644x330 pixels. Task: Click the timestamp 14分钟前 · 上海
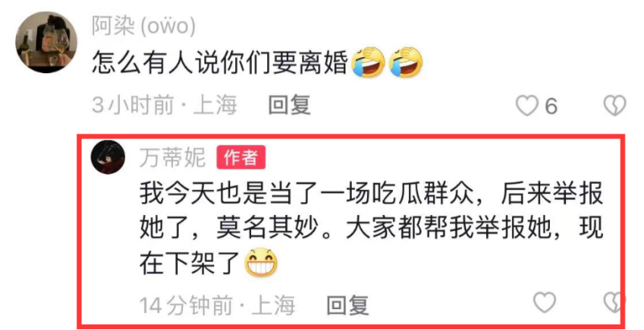point(217,305)
